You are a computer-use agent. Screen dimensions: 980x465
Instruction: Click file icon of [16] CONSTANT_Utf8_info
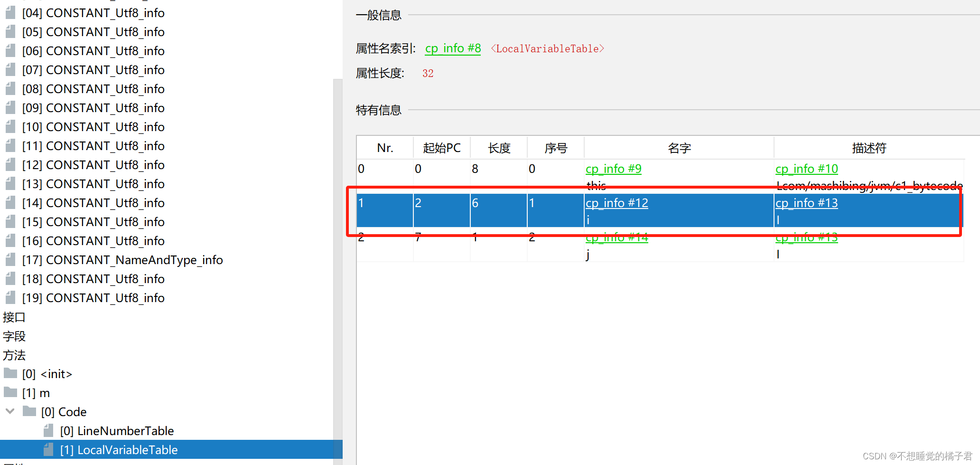pos(10,241)
